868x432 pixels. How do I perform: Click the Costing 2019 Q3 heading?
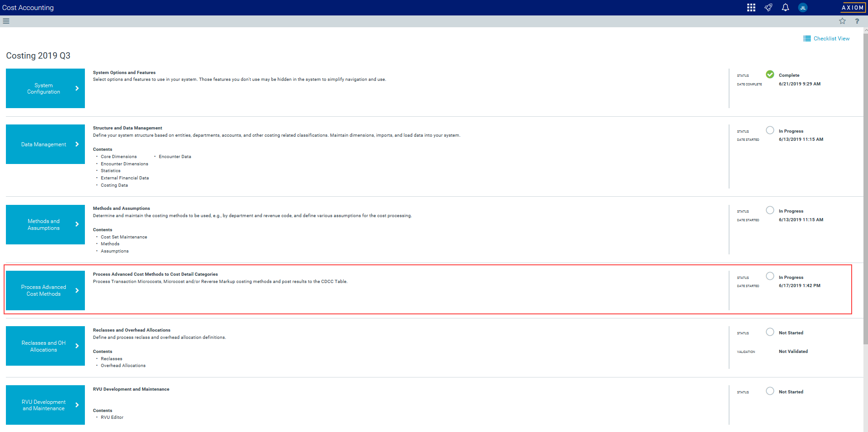pyautogui.click(x=38, y=55)
